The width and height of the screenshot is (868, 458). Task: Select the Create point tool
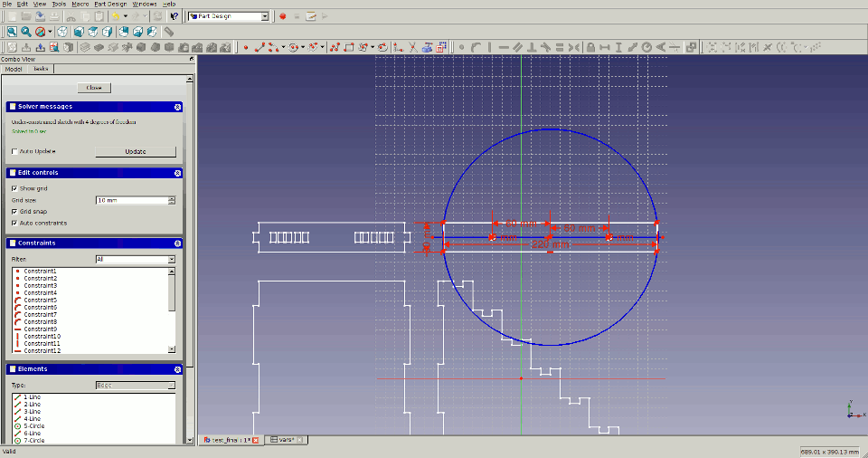coord(245,48)
